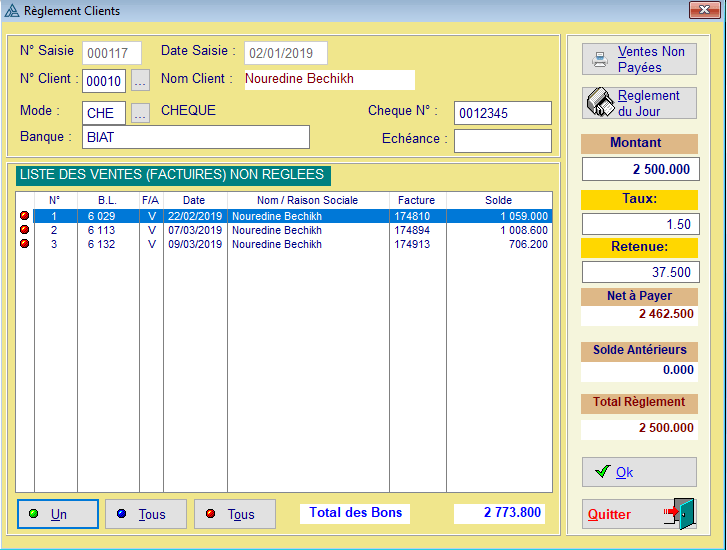Viewport: 727px width, 550px height.
Task: Open the payment mode lookup button next to CHE
Action: pos(140,113)
